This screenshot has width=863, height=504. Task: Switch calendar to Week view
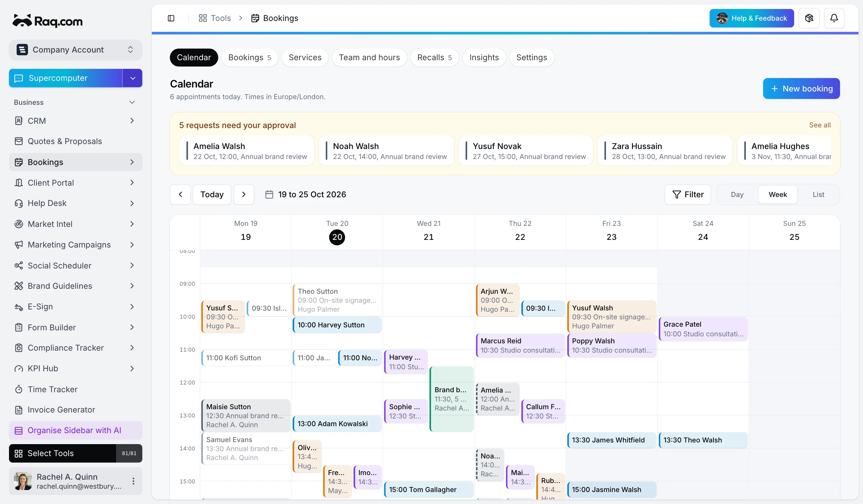[777, 195]
